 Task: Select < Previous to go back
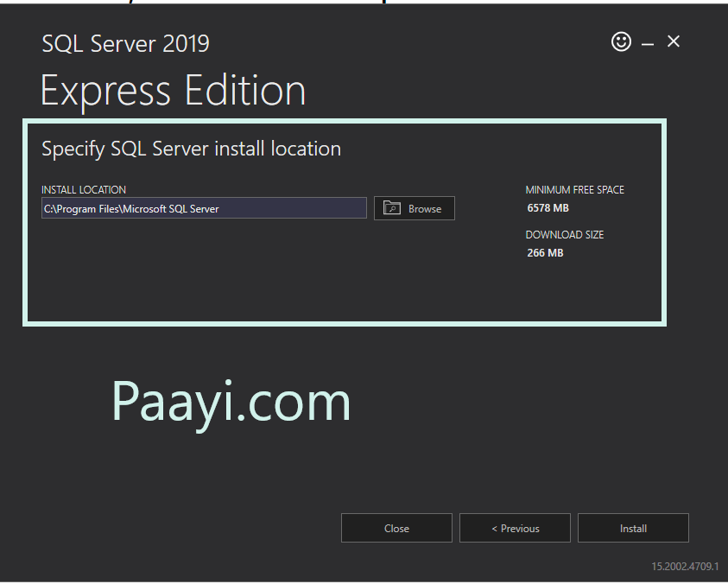(515, 528)
